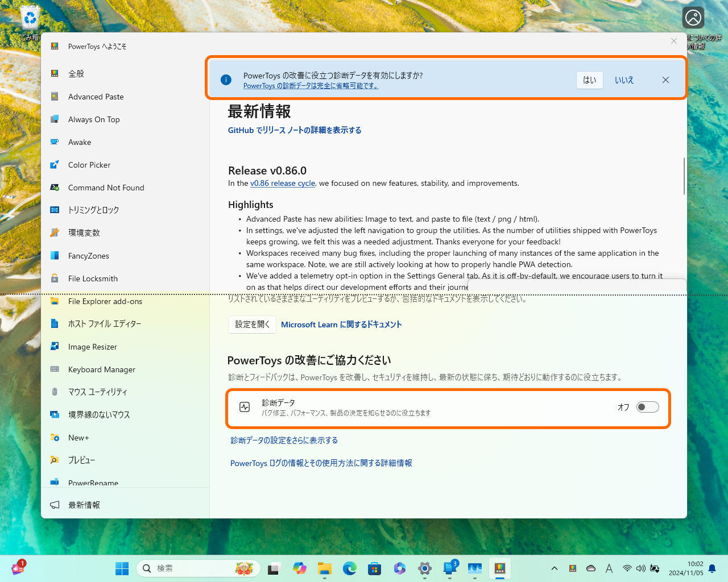Click the release notes vertical scrollbar

684,176
